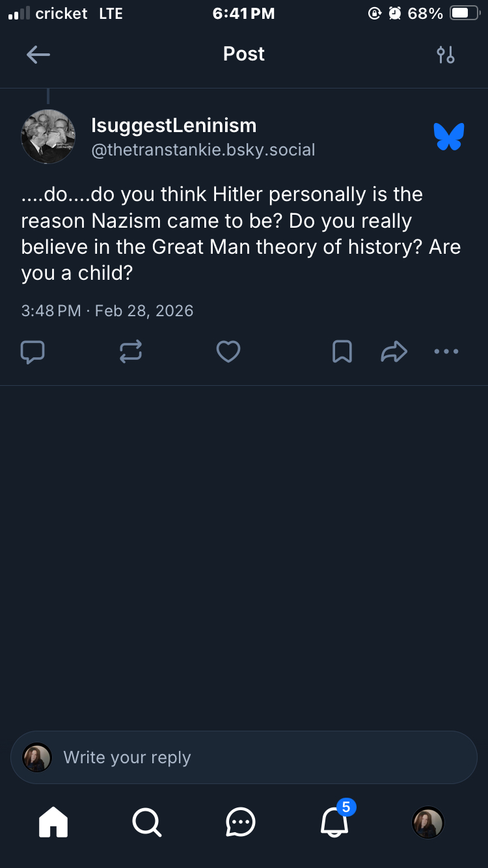Open the Chat messages tab
Image resolution: width=488 pixels, height=868 pixels.
(241, 822)
